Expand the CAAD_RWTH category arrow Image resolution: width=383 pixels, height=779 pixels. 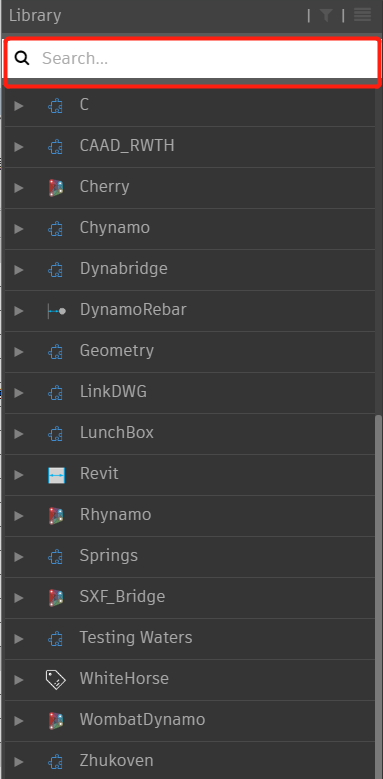pyautogui.click(x=19, y=147)
